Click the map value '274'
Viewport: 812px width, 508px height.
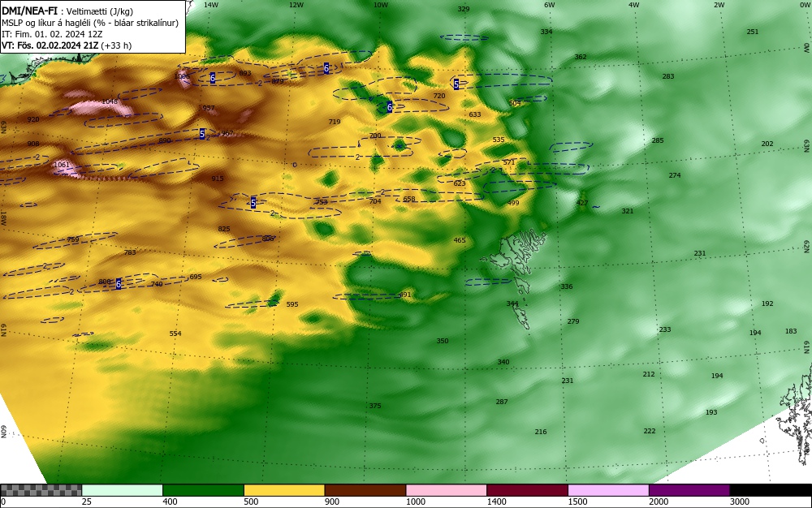(674, 175)
